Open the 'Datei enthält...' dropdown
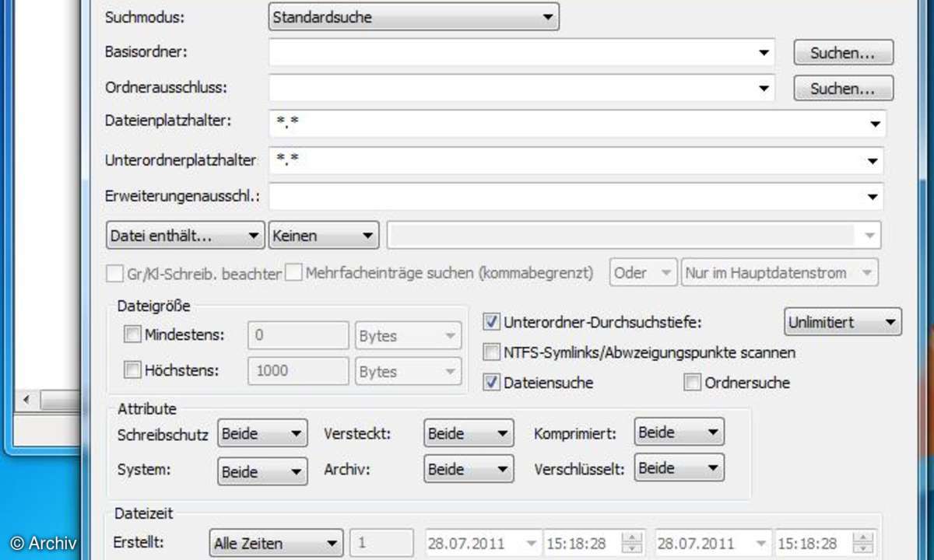This screenshot has height=560, width=934. tap(184, 235)
